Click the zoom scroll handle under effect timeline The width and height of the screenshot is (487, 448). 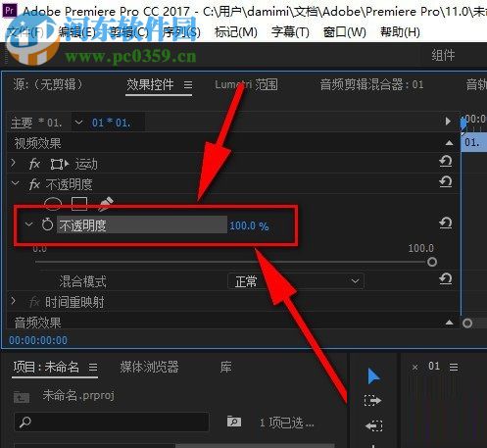(467, 324)
